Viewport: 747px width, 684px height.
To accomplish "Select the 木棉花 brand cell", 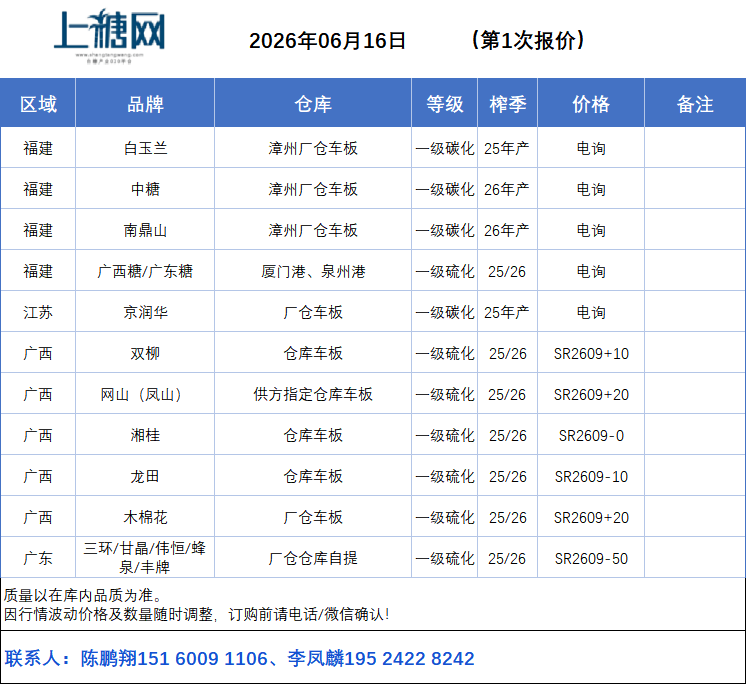I will click(145, 517).
